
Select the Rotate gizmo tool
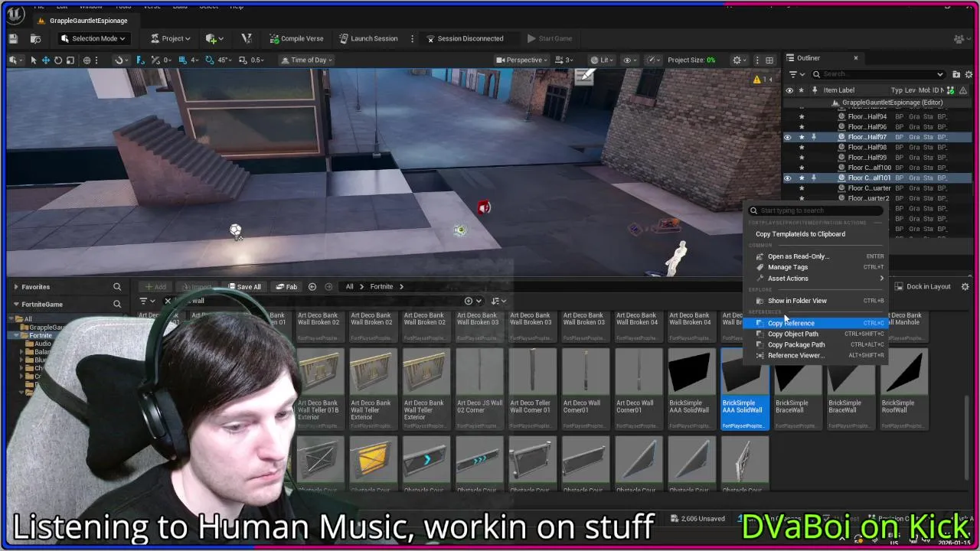58,60
